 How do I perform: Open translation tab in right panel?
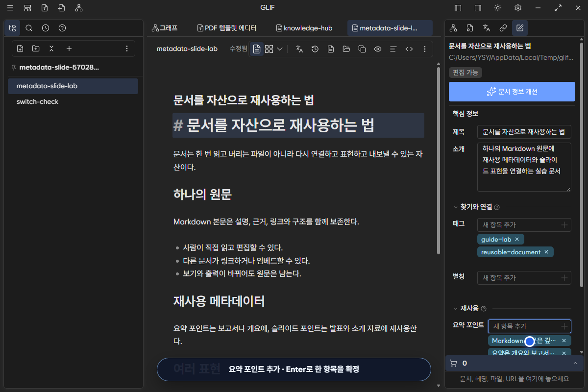(x=487, y=28)
